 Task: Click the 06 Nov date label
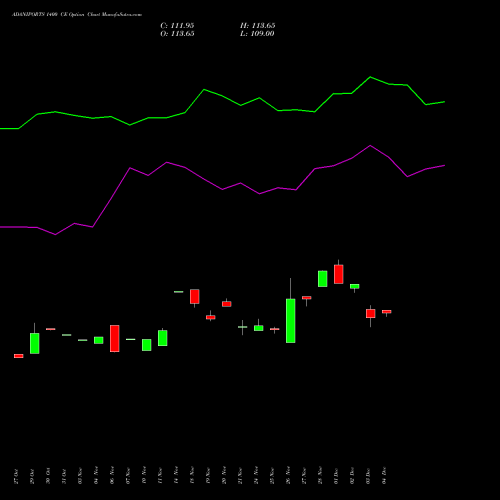tap(112, 476)
